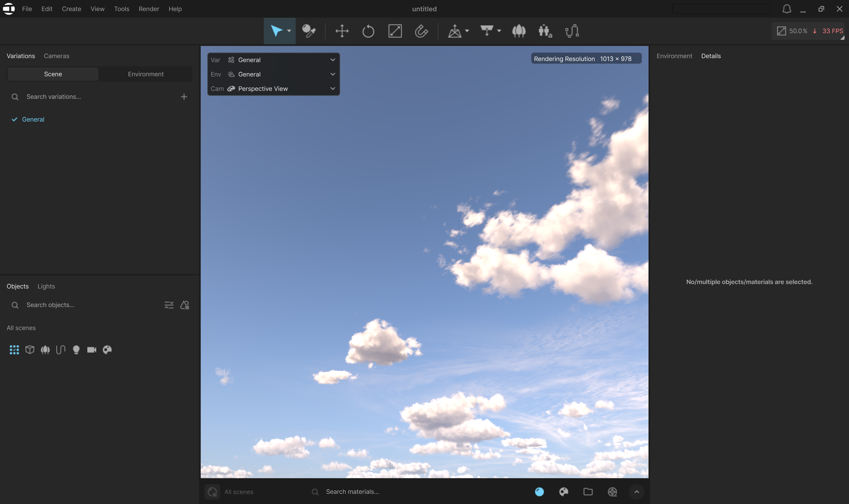Switch to the Variations tab
This screenshot has width=849, height=504.
point(21,56)
